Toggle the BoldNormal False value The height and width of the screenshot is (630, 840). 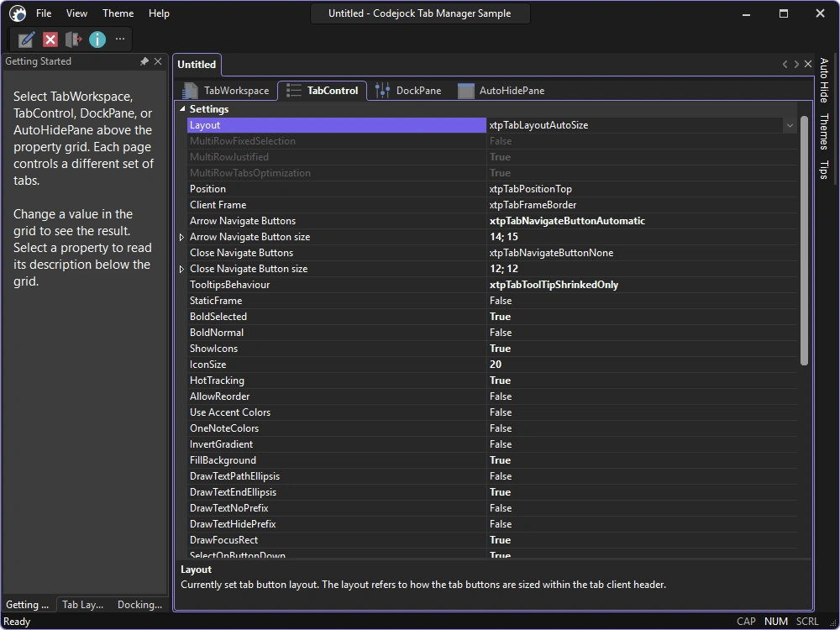tap(501, 333)
